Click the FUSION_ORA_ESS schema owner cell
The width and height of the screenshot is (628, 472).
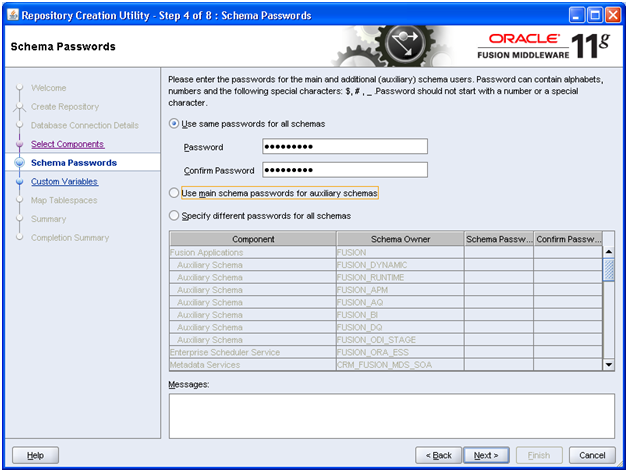point(401,352)
